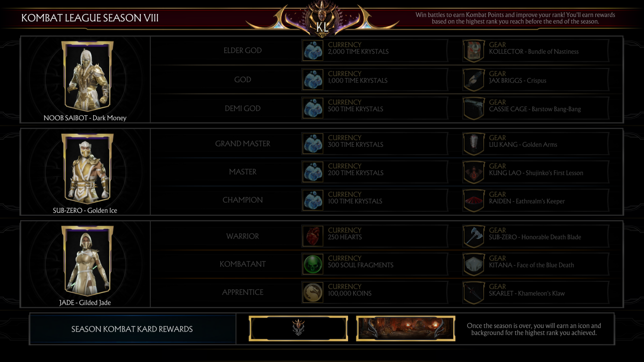Select the Sub-Zero Honorable Death Blade axe icon
Screen dimensions: 644x362
coord(474,236)
